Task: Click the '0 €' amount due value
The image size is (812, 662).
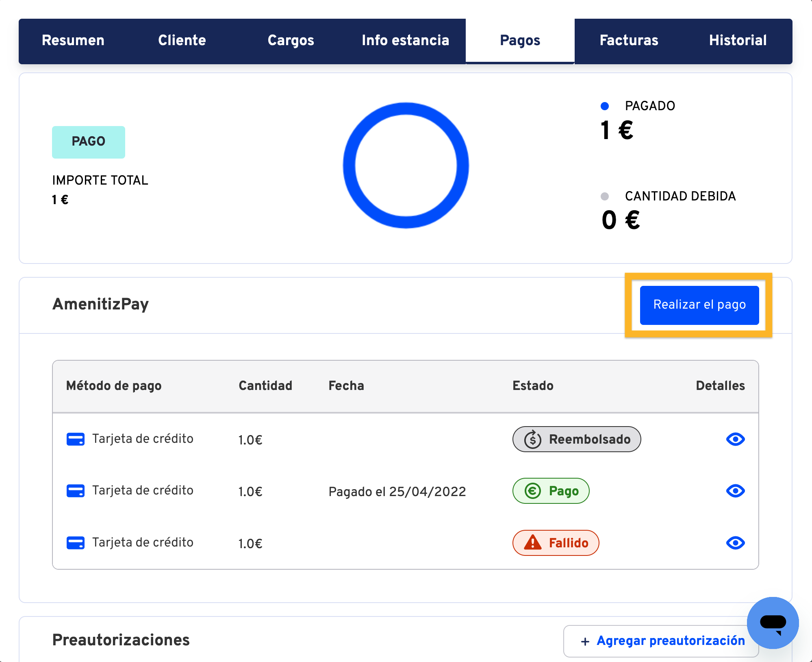Action: point(621,220)
